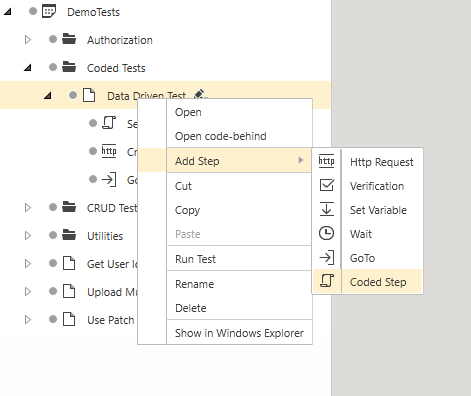Viewport: 471px width, 396px height.
Task: Select the Authorization folder label
Action: click(120, 40)
